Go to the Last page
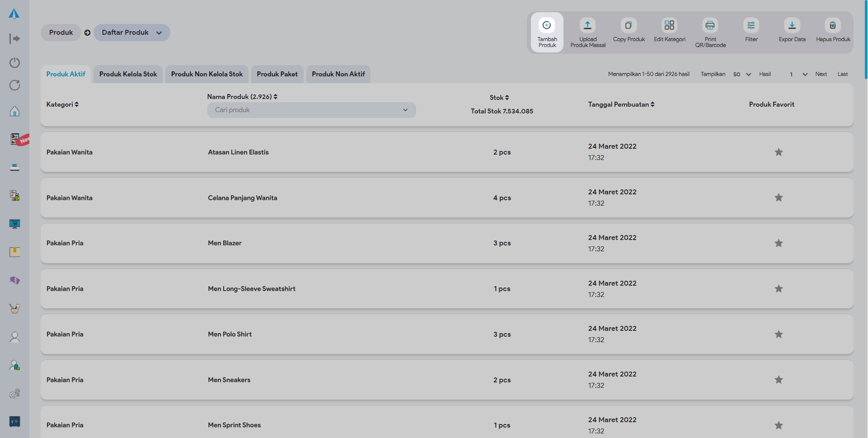Screen dimensions: 868x438 tap(842, 74)
